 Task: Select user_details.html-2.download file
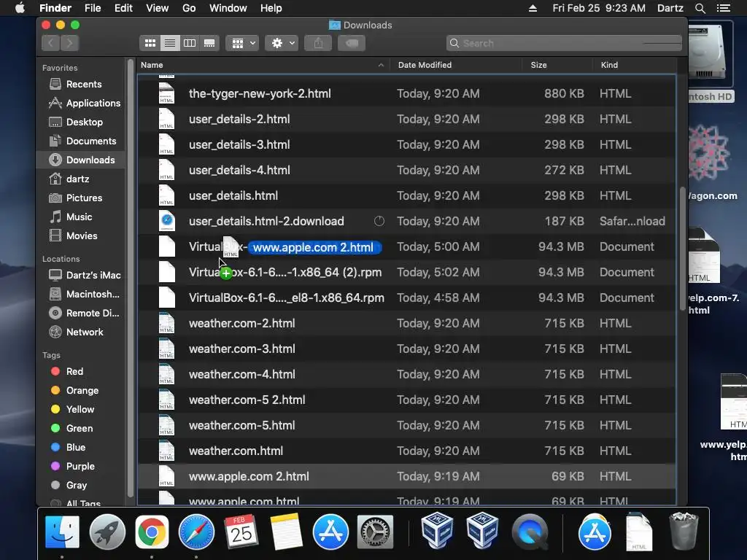[406, 221]
